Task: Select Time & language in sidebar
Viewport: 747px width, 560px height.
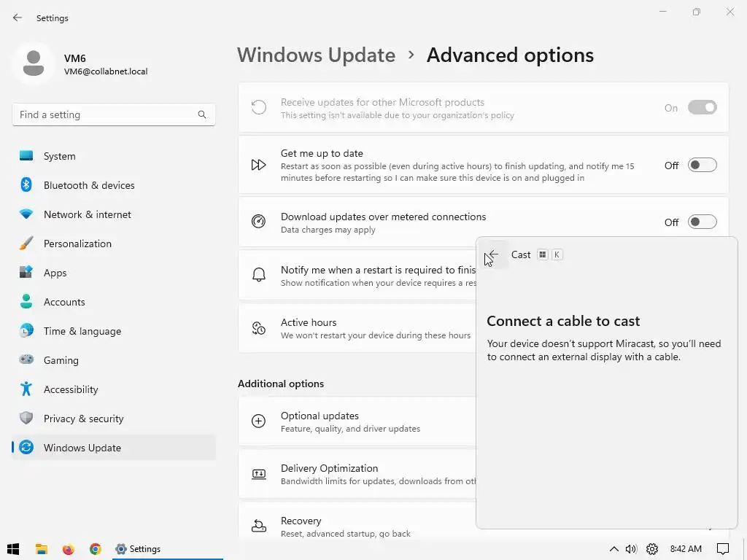Action: (114, 330)
